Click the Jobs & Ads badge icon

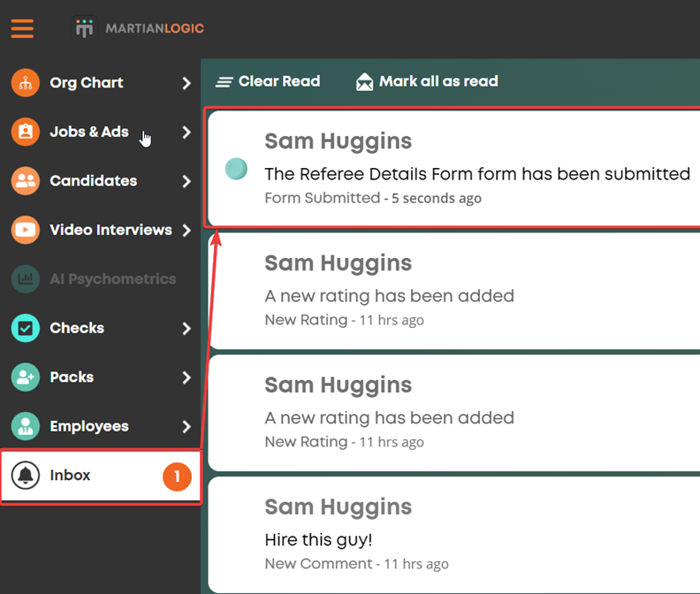(x=26, y=132)
